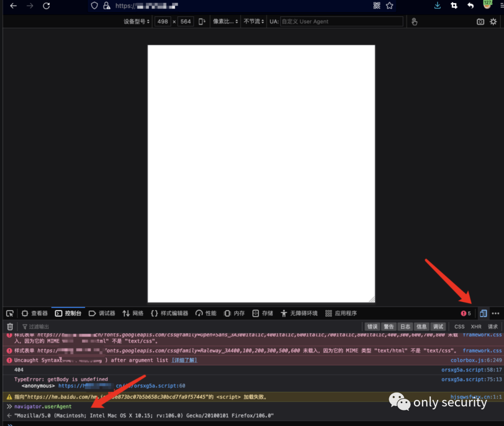Open the Learn More link on SyntaxError
504x426 pixels.
click(x=184, y=360)
